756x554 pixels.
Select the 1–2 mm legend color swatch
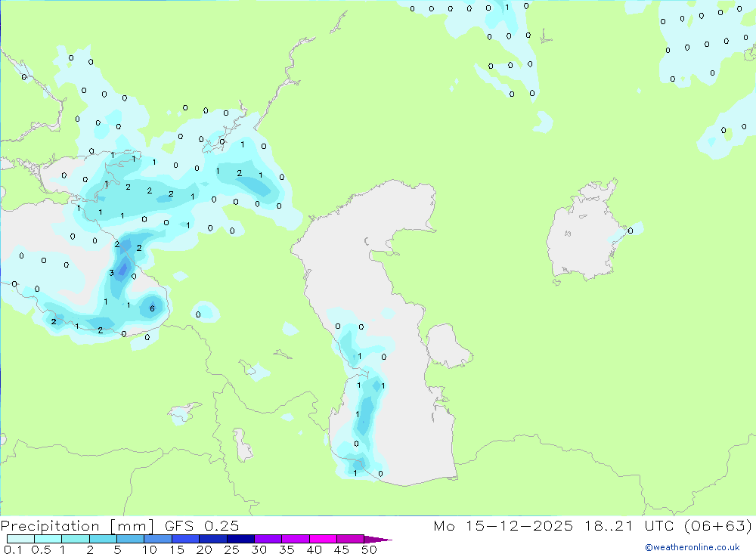click(x=76, y=539)
